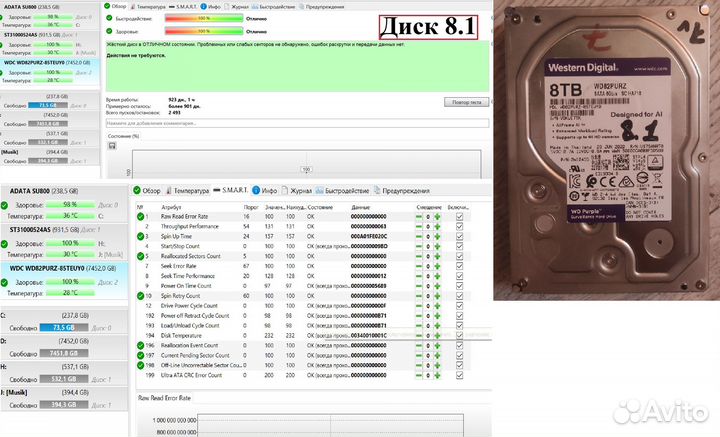Open the Быстродействие tab in the Overview screenshot
This screenshot has width=720, height=437.
[x=273, y=7]
